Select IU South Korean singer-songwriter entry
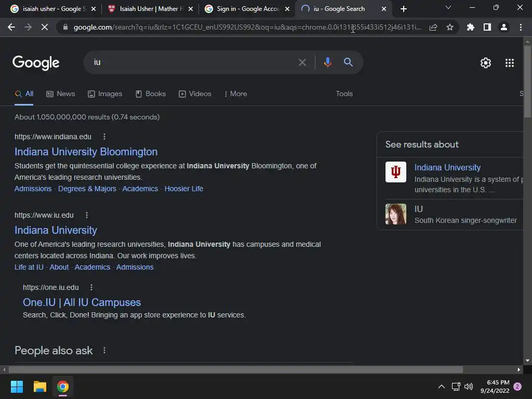Viewport: 532px width, 399px height. [x=454, y=215]
